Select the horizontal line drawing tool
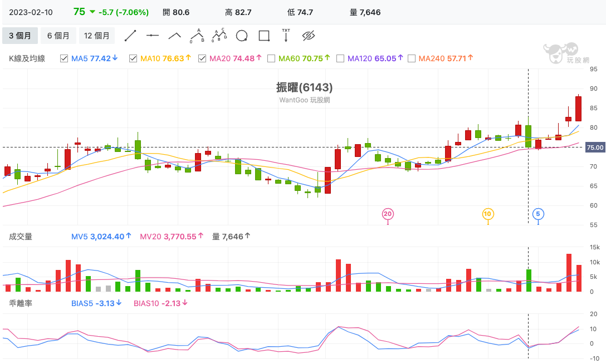 (x=152, y=36)
